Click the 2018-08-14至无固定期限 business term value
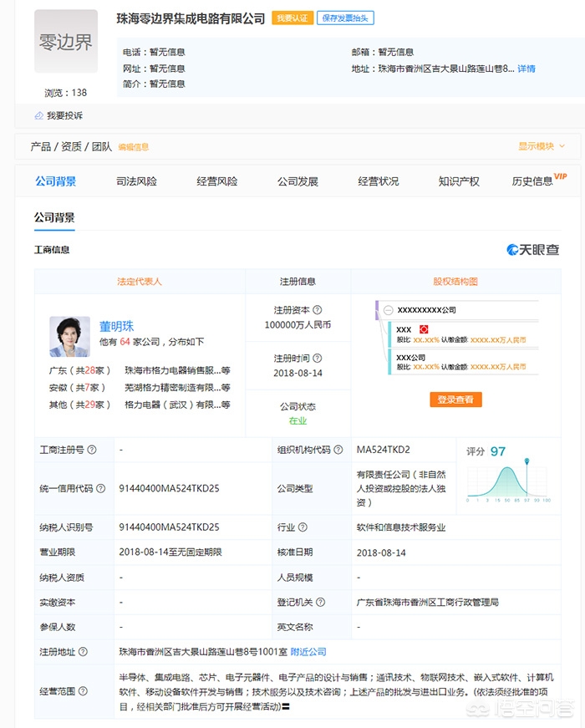Image resolution: width=585 pixels, height=728 pixels. [x=170, y=552]
